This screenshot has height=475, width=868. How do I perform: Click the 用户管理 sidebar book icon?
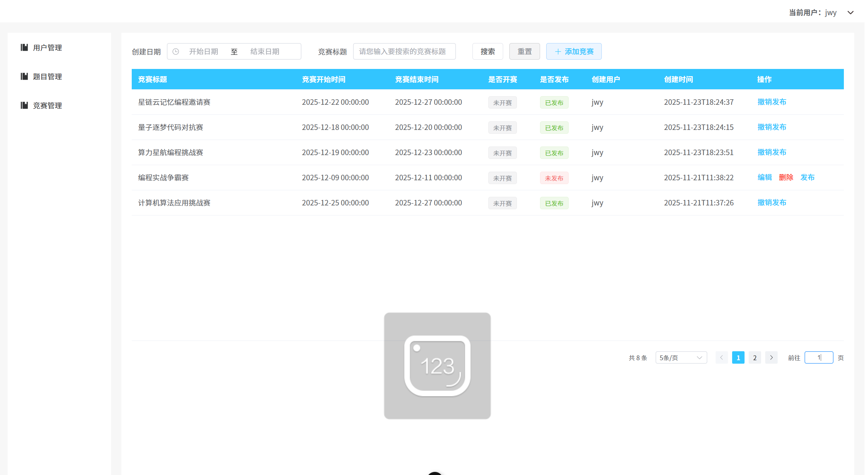coord(24,48)
